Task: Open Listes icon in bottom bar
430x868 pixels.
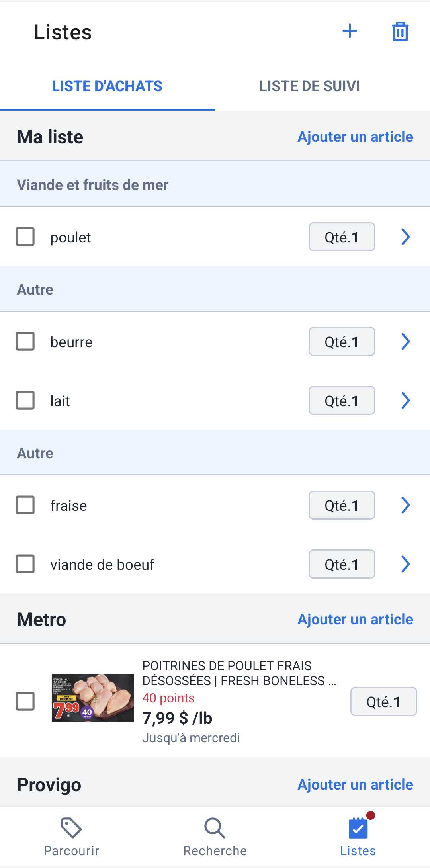Action: [x=358, y=828]
